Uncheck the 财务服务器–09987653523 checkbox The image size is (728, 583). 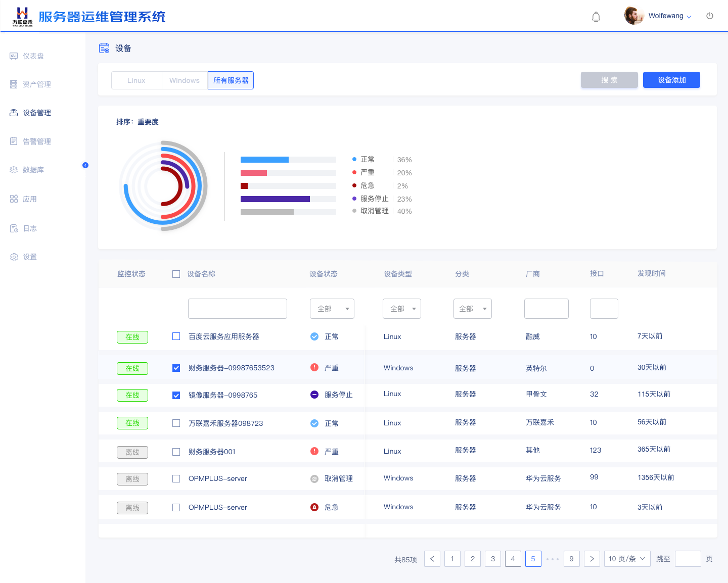(176, 368)
